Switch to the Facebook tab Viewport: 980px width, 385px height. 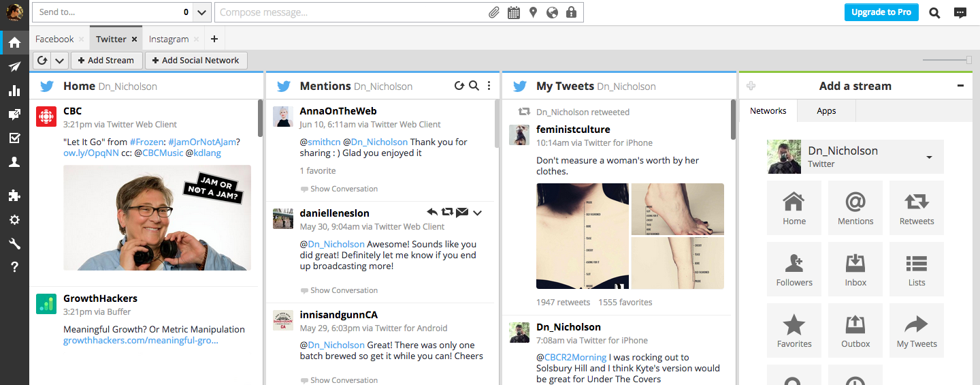pos(54,39)
